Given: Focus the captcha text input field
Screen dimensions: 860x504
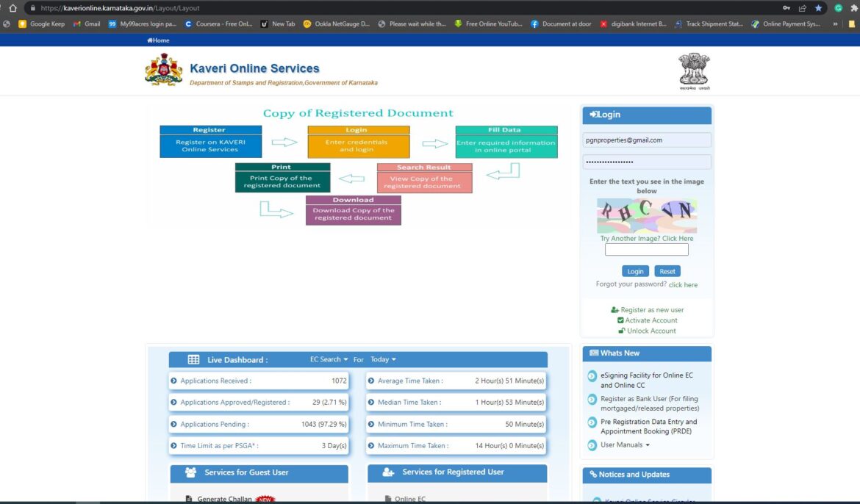Looking at the screenshot, I should pos(647,250).
